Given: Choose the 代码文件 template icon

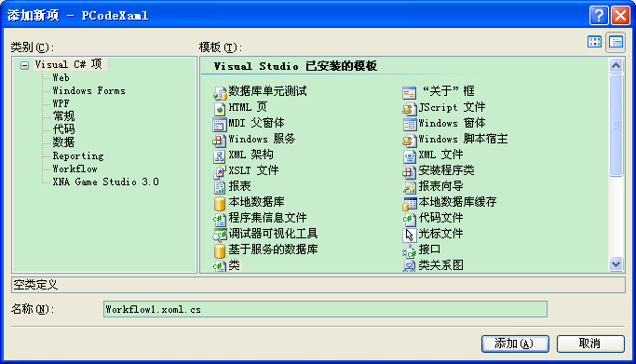Looking at the screenshot, I should click(410, 220).
